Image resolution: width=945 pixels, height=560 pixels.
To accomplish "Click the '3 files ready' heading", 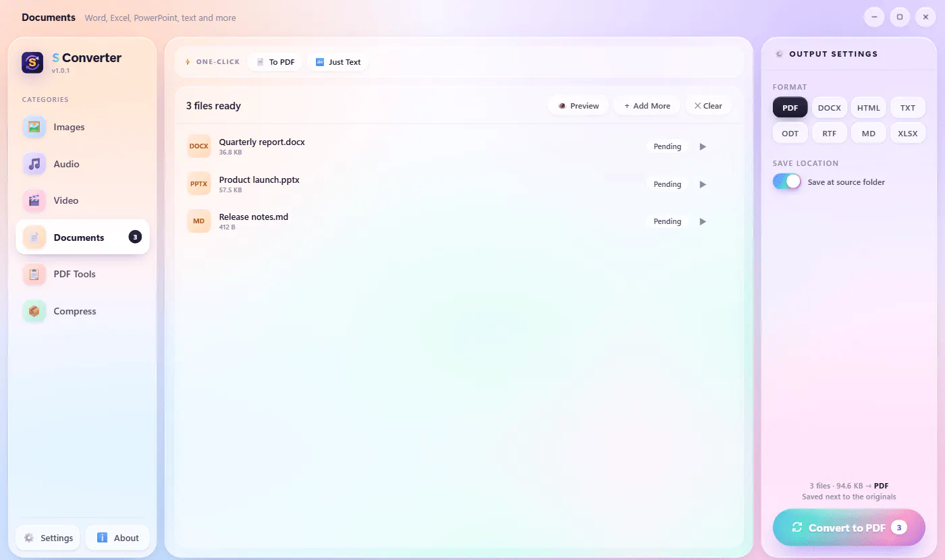I will [x=213, y=106].
